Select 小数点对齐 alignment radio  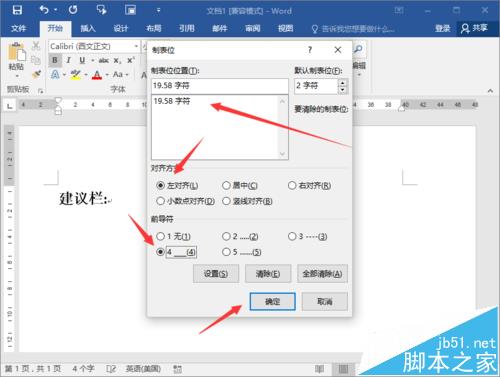(x=160, y=201)
